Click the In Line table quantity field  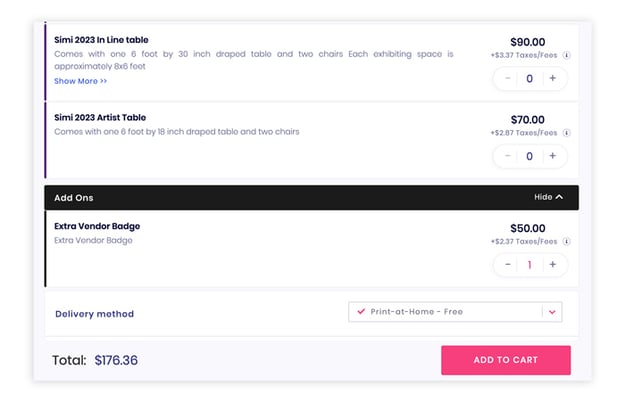(x=529, y=78)
